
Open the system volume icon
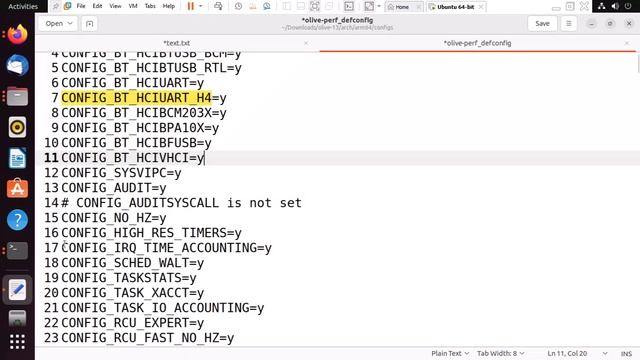(615, 6)
